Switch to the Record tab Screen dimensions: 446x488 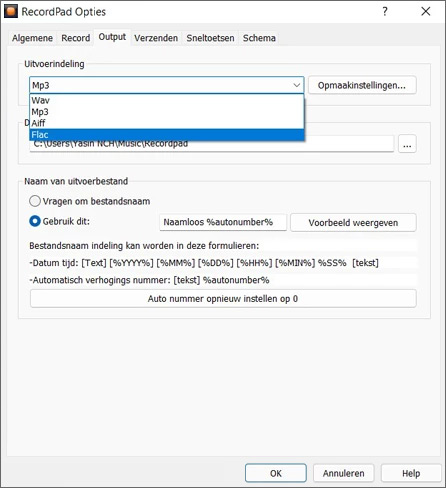pyautogui.click(x=76, y=38)
